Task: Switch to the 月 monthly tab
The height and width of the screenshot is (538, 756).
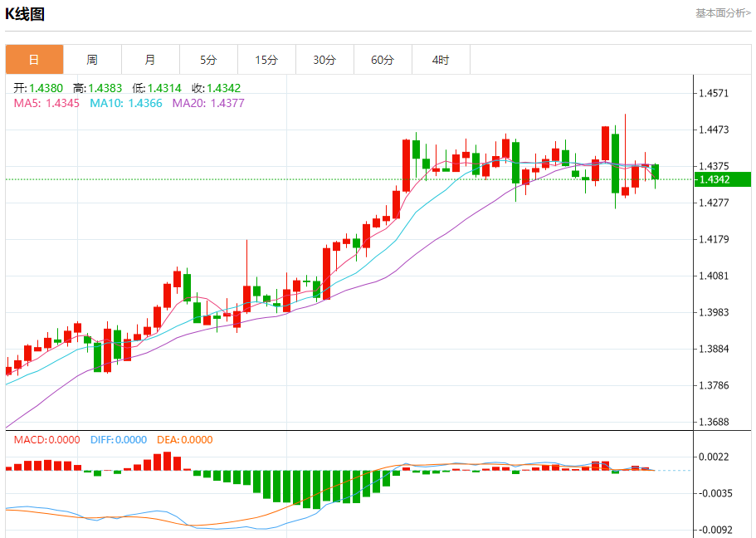Action: tap(150, 59)
